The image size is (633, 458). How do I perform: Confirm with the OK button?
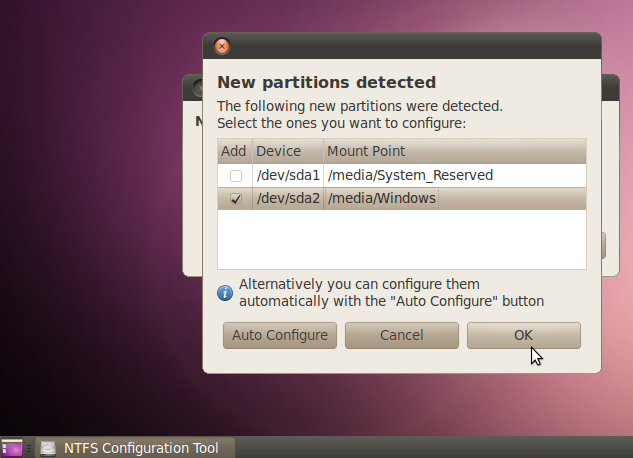[x=523, y=335]
